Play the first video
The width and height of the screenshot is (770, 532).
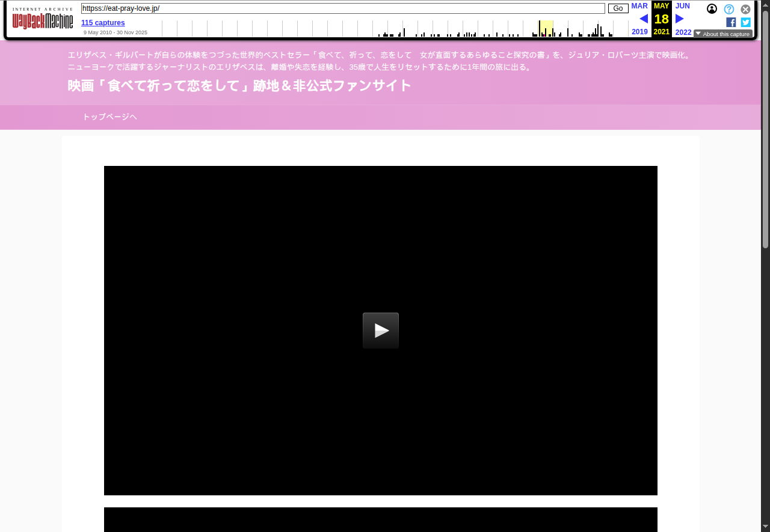(380, 331)
